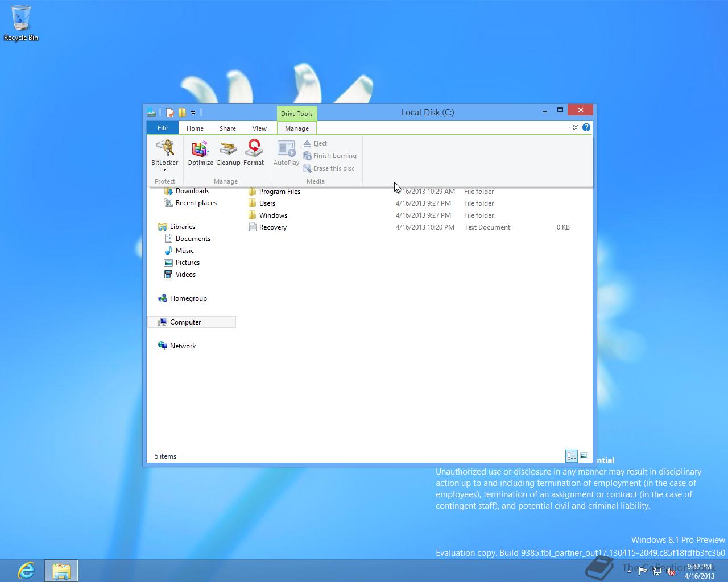Open the BitLocker drive protection tool
728x582 pixels.
coord(164,152)
